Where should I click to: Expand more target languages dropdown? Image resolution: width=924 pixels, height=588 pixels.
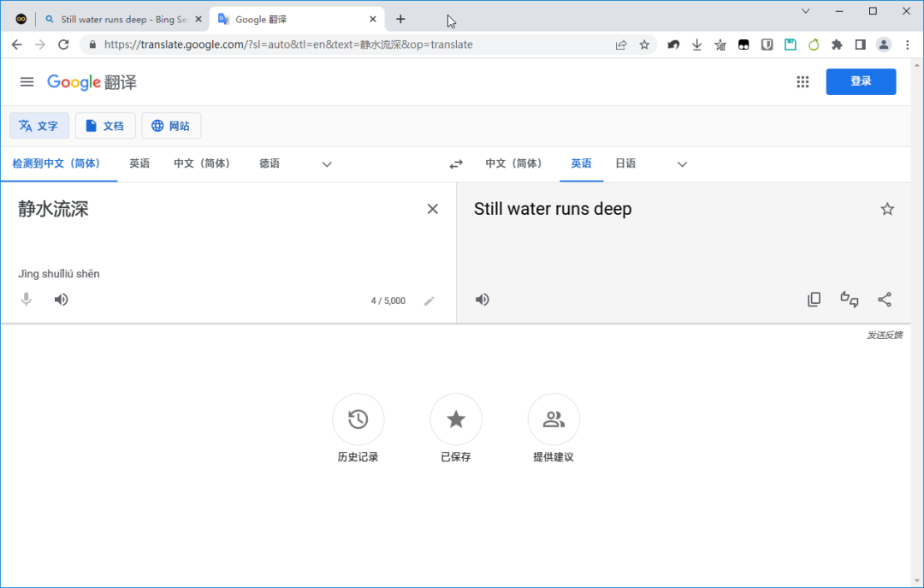682,164
